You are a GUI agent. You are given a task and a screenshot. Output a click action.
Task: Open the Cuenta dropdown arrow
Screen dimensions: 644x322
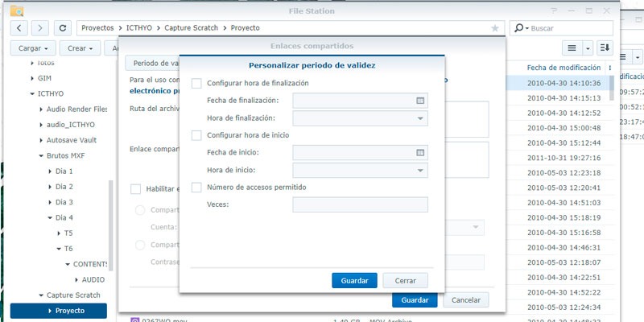coord(476,227)
